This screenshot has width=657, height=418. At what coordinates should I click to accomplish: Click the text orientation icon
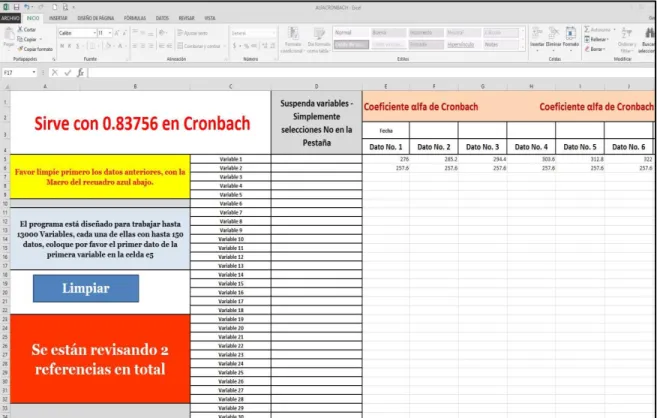163,33
